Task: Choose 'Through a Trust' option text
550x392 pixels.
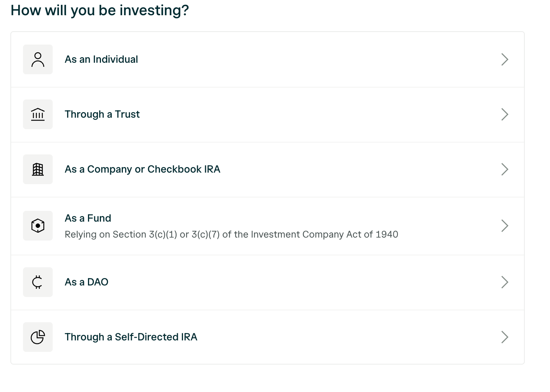Action: pos(102,114)
